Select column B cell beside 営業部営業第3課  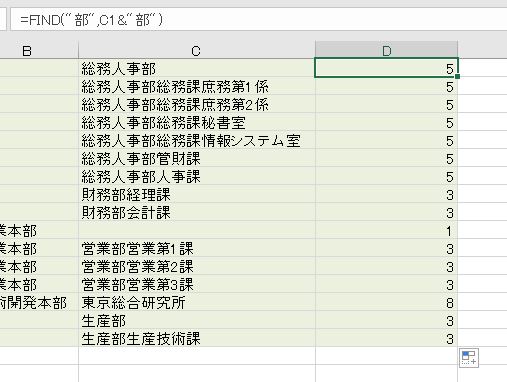click(39, 284)
